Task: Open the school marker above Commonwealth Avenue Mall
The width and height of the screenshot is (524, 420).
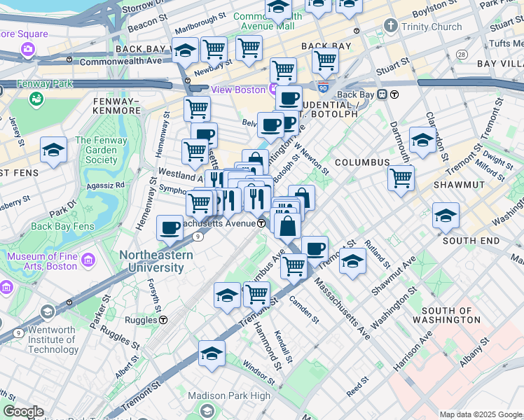Action: click(278, 9)
